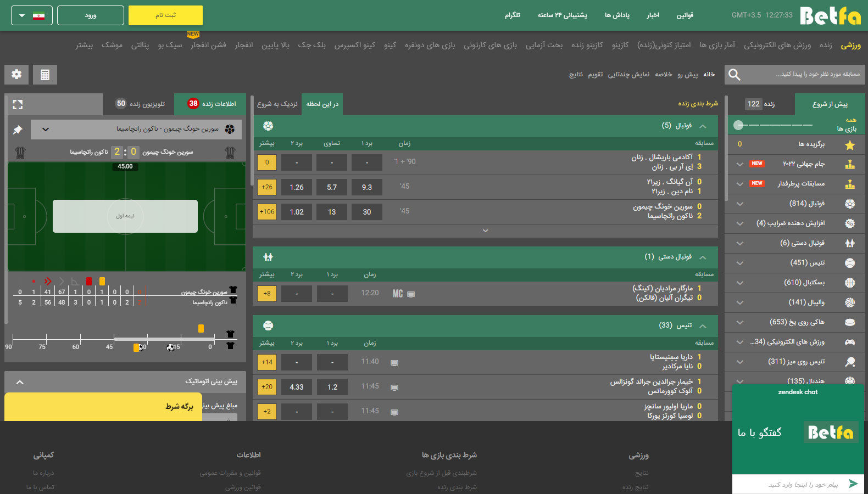Click the yellow sign-up 'ثبت نام' button
The image size is (868, 494).
pyautogui.click(x=165, y=15)
